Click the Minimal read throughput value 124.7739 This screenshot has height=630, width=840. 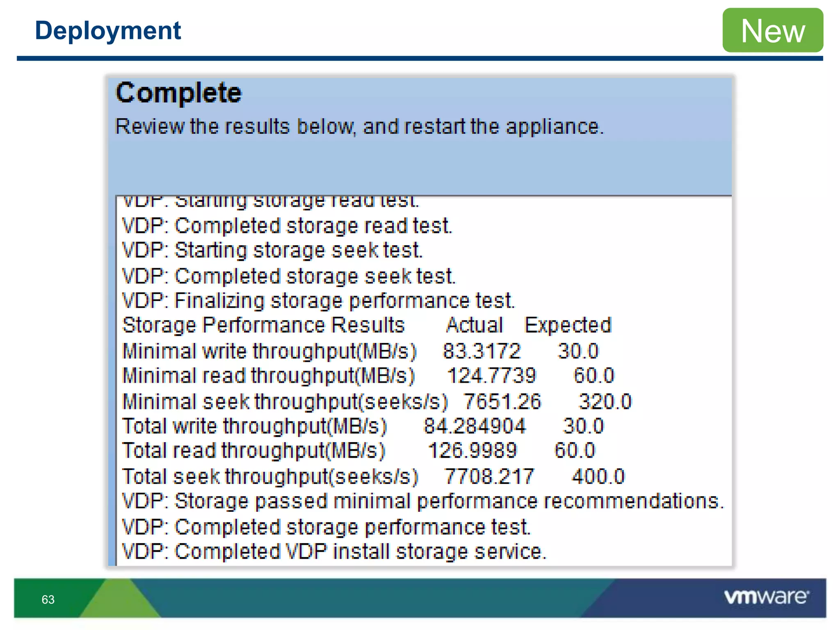491,376
